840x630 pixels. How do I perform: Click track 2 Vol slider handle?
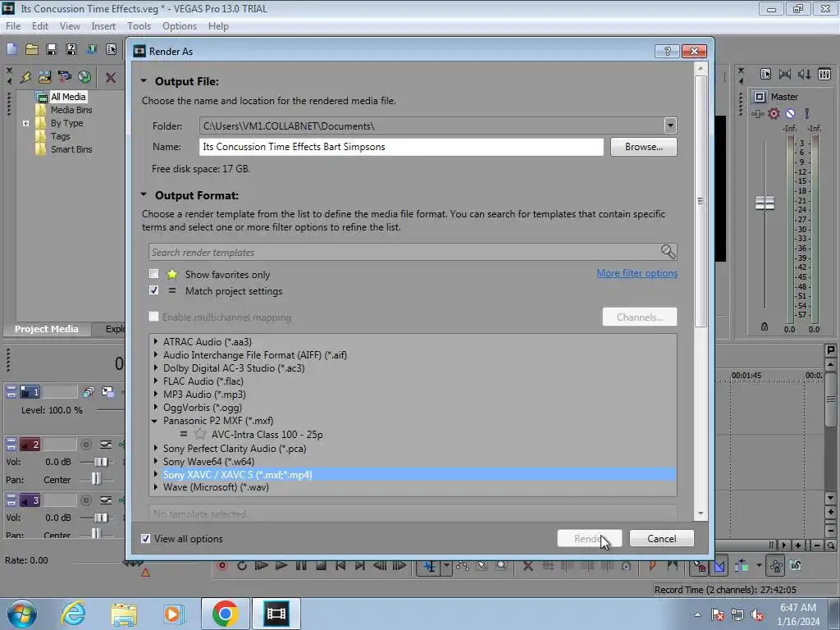click(x=101, y=462)
